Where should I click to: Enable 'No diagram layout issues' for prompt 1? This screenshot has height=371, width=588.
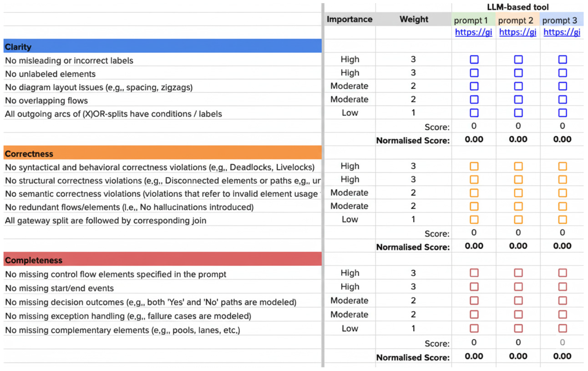click(x=474, y=86)
